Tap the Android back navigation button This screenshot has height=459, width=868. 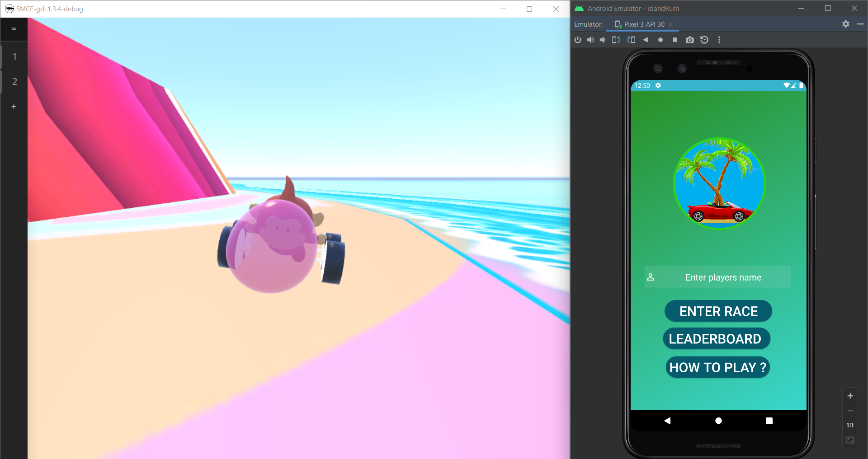(x=667, y=421)
